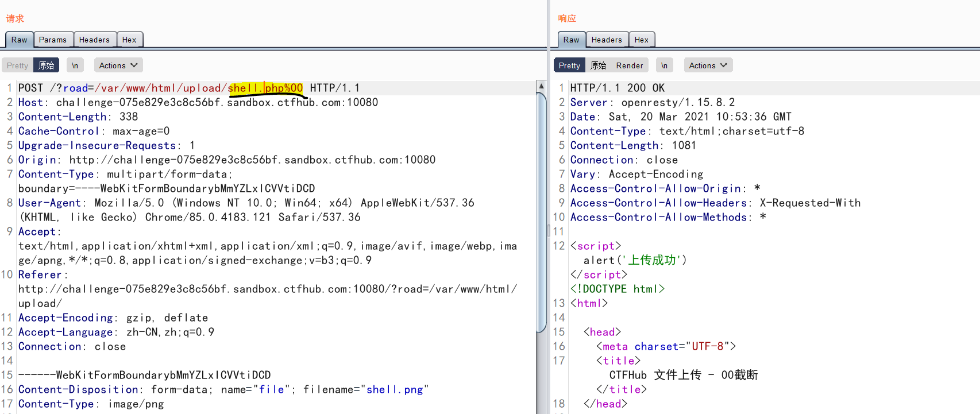Click alert('上传成功') in response body
980x414 pixels.
[x=635, y=260]
